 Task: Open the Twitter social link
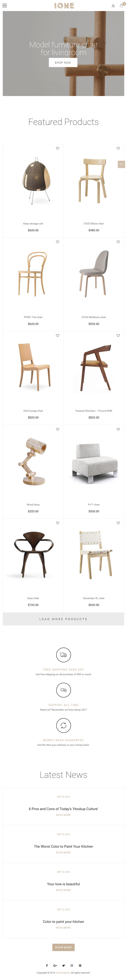pyautogui.click(x=63, y=965)
